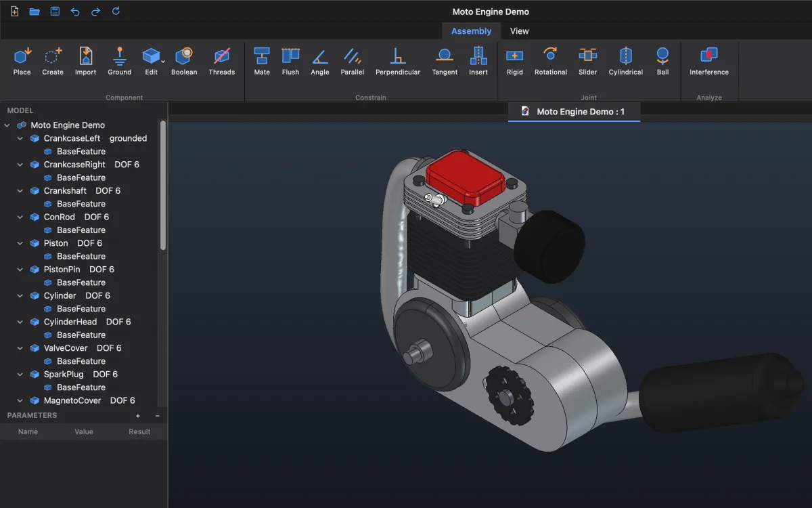Select BaseFeature under CrankcaseRight
Image resolution: width=812 pixels, height=508 pixels.
tap(81, 177)
